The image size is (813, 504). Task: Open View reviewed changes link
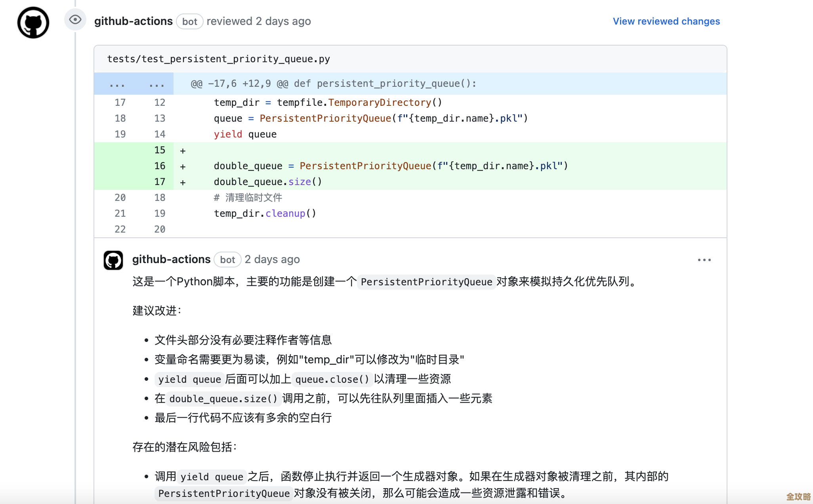[666, 21]
